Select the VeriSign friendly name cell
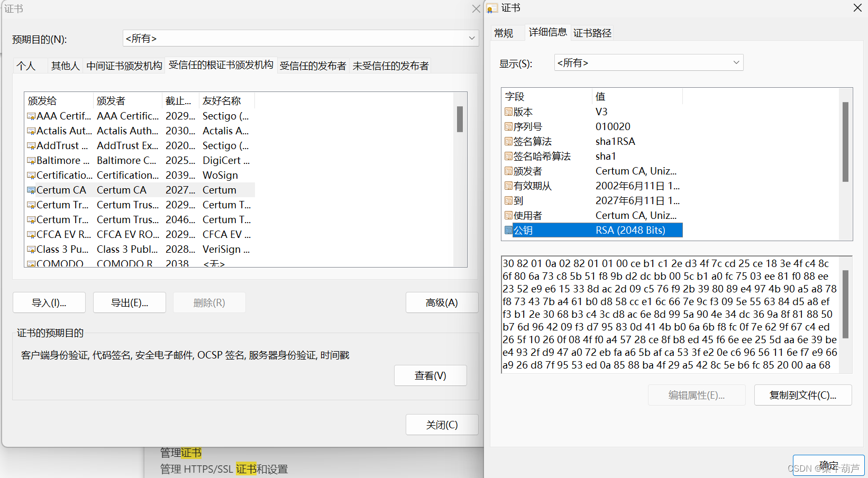The image size is (868, 478). tap(226, 249)
